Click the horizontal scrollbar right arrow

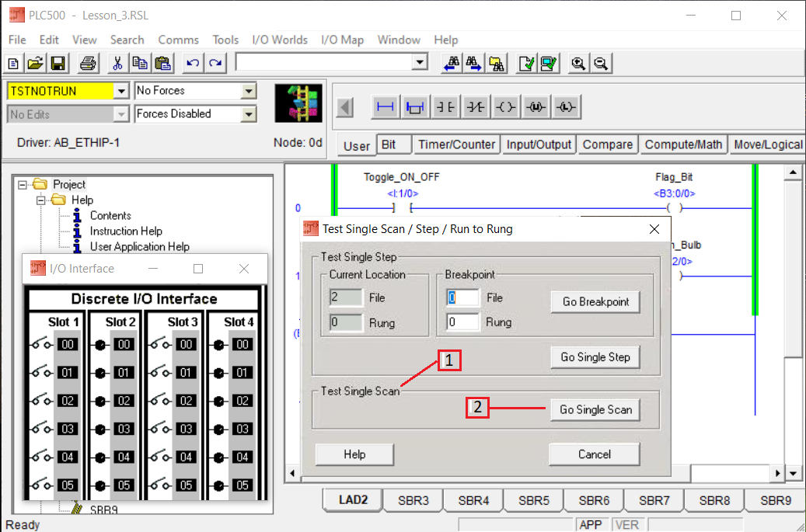coord(778,473)
